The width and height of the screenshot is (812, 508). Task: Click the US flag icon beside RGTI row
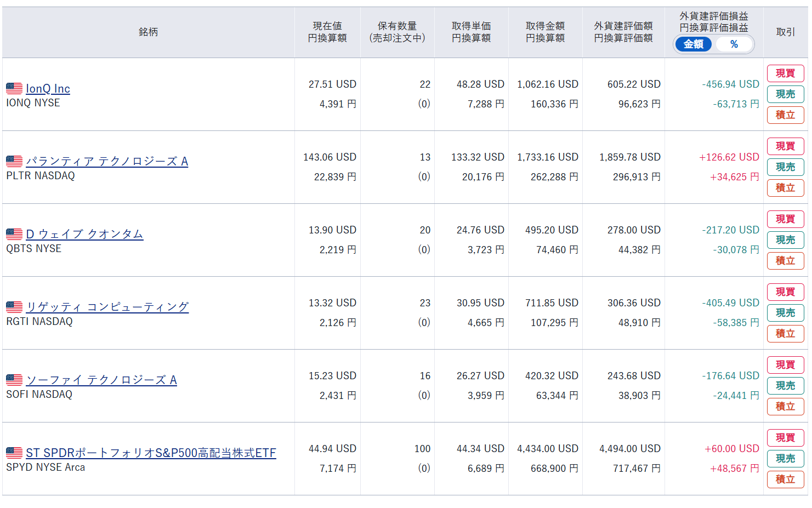pyautogui.click(x=14, y=307)
